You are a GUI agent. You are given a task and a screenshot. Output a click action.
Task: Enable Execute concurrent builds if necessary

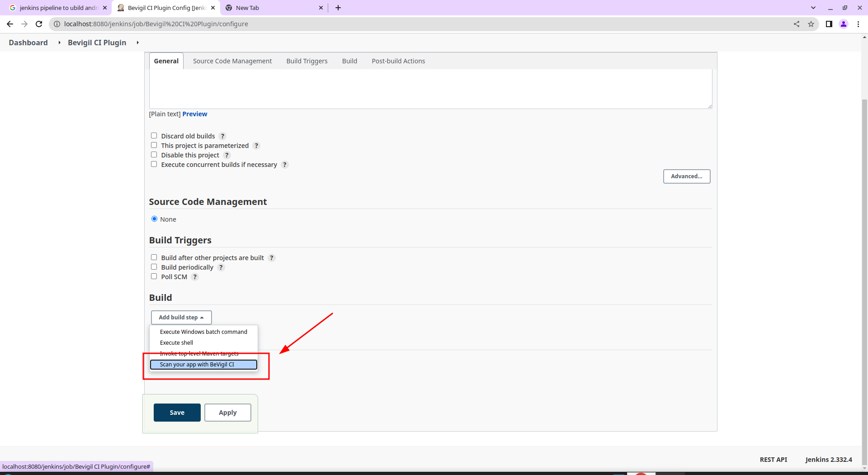154,164
